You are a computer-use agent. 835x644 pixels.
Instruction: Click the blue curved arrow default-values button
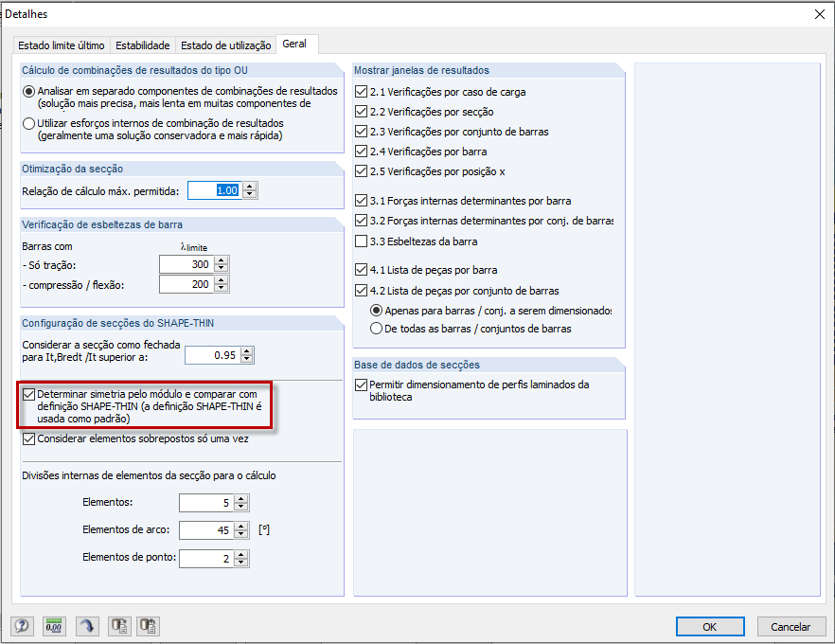[x=87, y=626]
